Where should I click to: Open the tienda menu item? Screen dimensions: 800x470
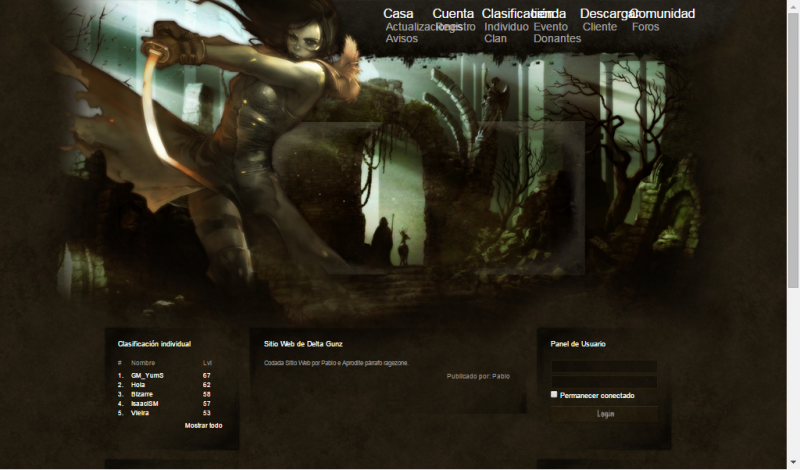[x=549, y=14]
